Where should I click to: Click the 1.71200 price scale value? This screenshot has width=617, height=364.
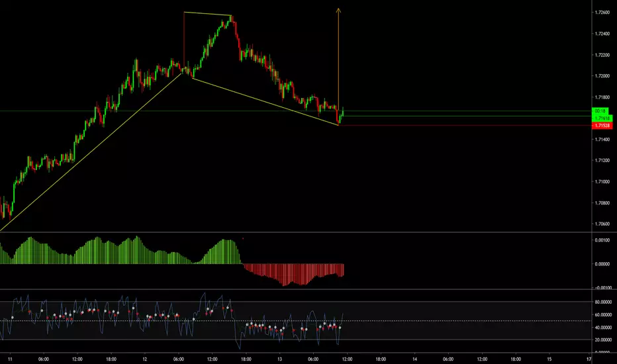pyautogui.click(x=602, y=161)
